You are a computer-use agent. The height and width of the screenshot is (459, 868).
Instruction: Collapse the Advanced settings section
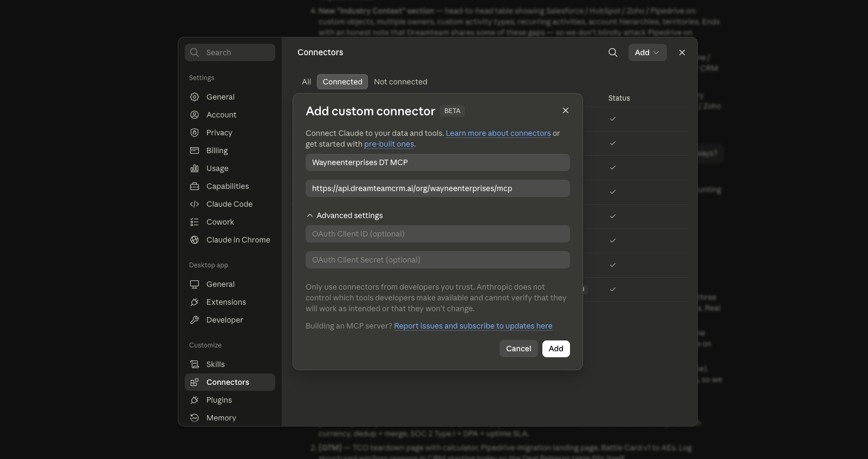coord(345,215)
